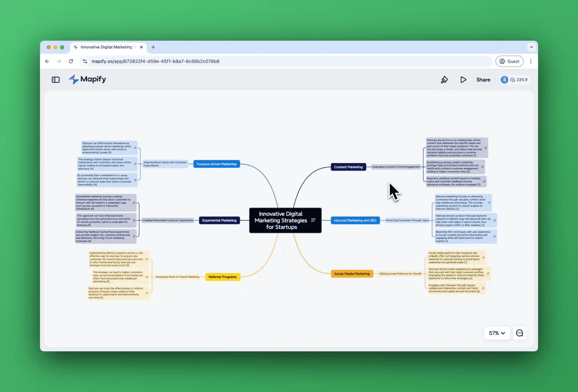Screen dimensions: 578x392
Task: Open the 57% zoom level dropdown
Action: pos(497,333)
